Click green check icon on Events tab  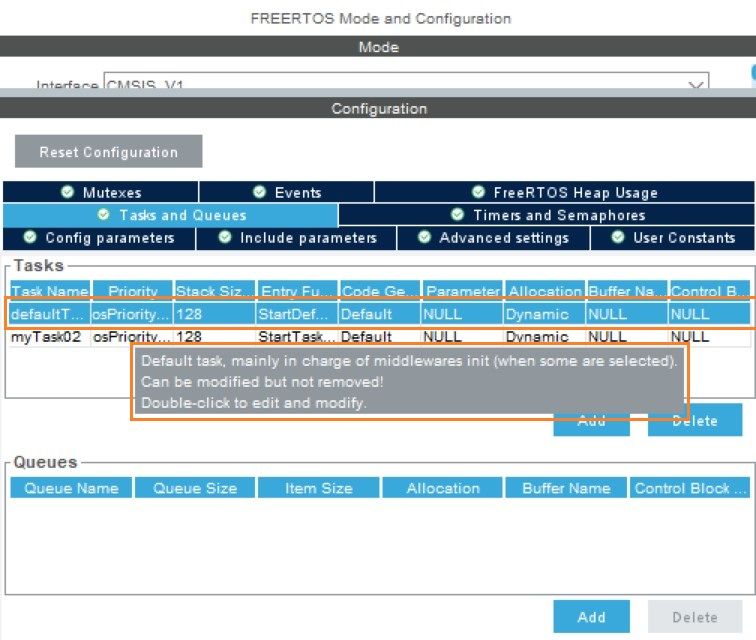coord(259,192)
